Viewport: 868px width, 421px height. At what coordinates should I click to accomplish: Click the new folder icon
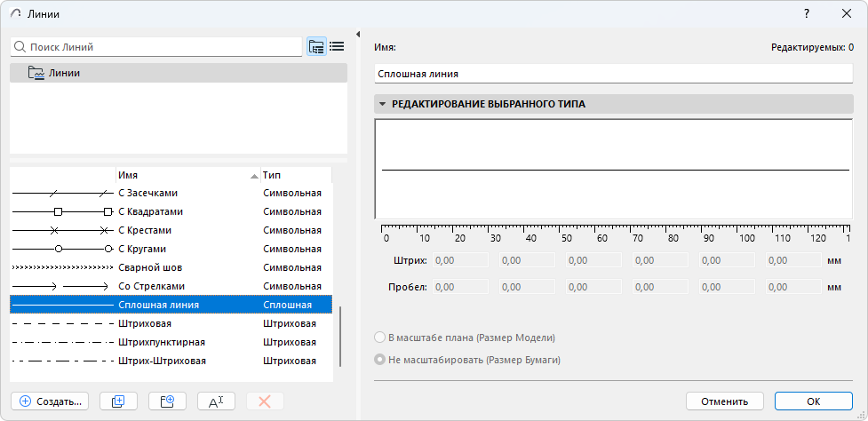167,401
